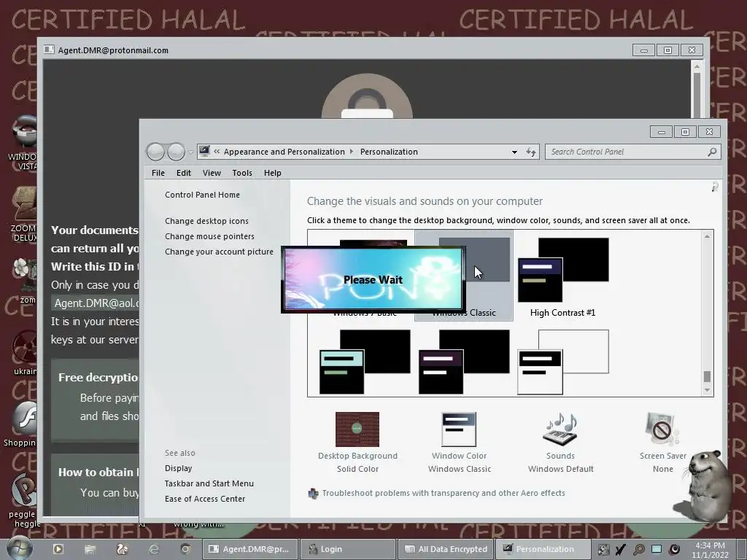Click the Back navigation button
The width and height of the screenshot is (747, 560).
(x=155, y=152)
